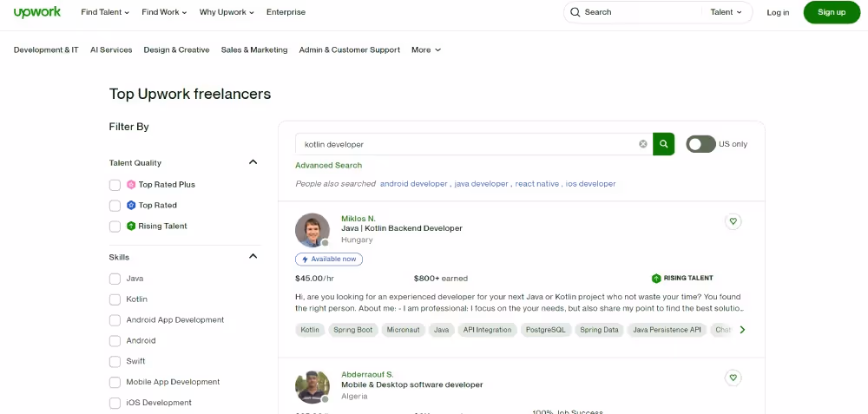Click Java | Kotlin Backend Developer title
The image size is (868, 414).
pos(401,228)
